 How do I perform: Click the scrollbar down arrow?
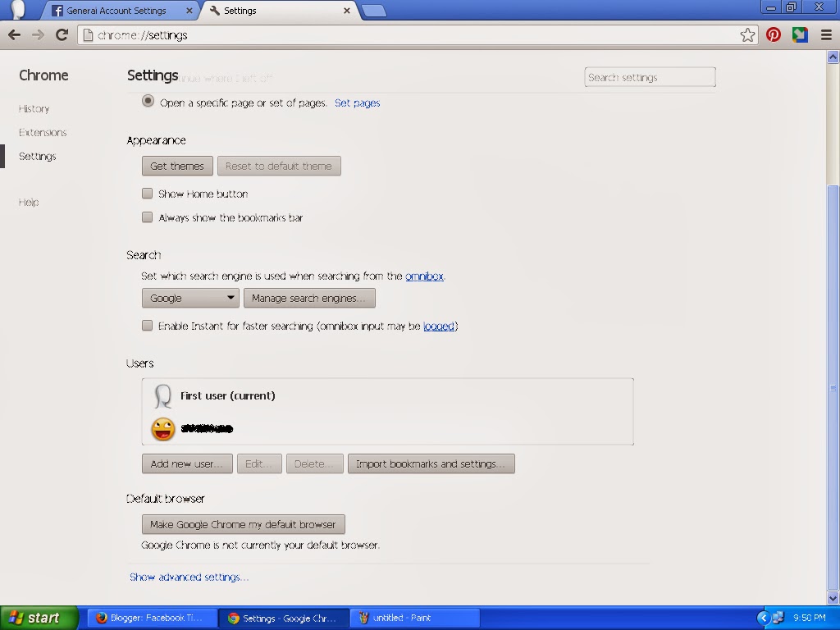point(833,598)
